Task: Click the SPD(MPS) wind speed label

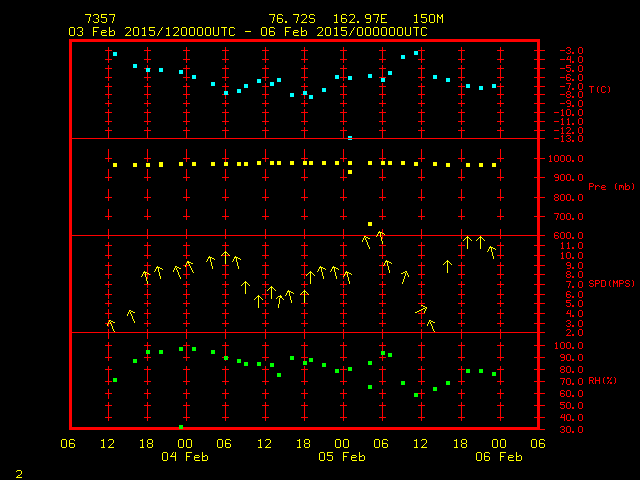Action: [x=606, y=285]
